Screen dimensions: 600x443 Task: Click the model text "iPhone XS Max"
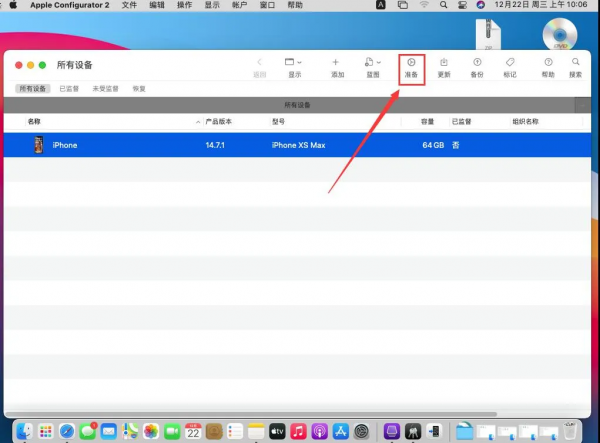(298, 145)
